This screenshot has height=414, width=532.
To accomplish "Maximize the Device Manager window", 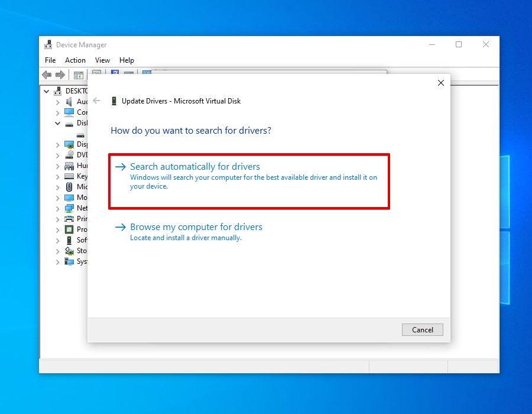I will 459,44.
